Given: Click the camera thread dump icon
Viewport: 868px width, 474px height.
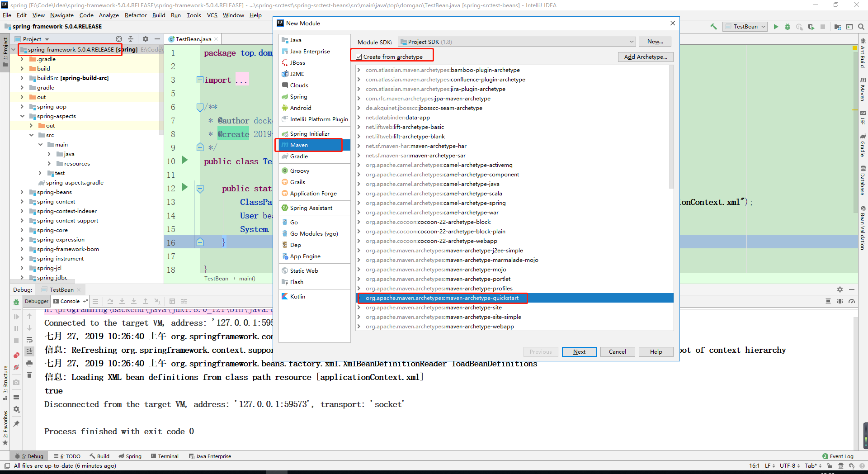Looking at the screenshot, I should click(x=16, y=382).
